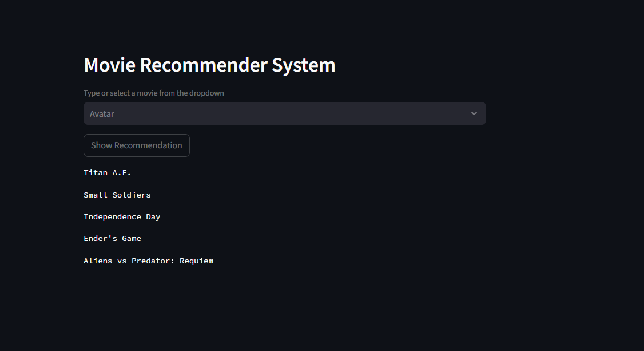The width and height of the screenshot is (644, 351).
Task: Click the Ender's Game recommendation
Action: pos(112,239)
